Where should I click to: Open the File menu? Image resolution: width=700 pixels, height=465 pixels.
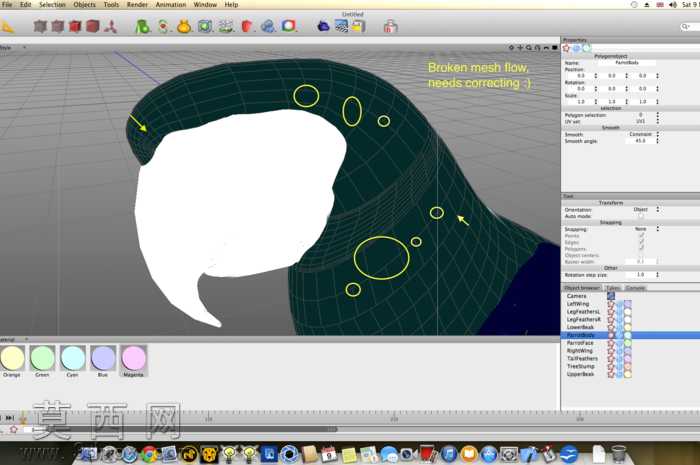tap(7, 4)
